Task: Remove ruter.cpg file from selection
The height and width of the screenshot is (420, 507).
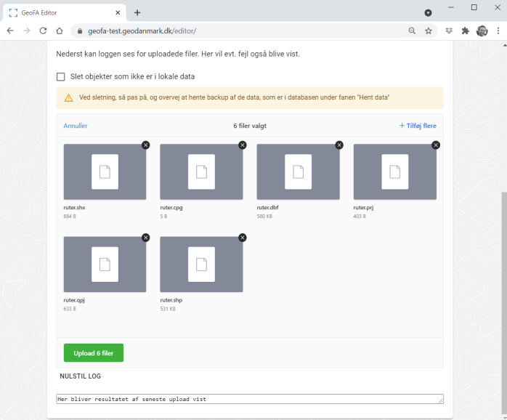Action: [x=242, y=145]
